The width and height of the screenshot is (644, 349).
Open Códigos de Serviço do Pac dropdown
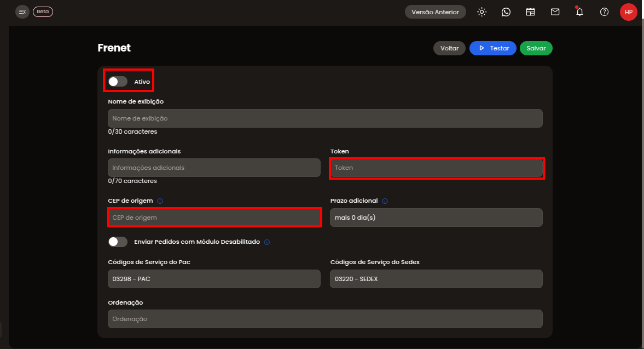coord(214,279)
